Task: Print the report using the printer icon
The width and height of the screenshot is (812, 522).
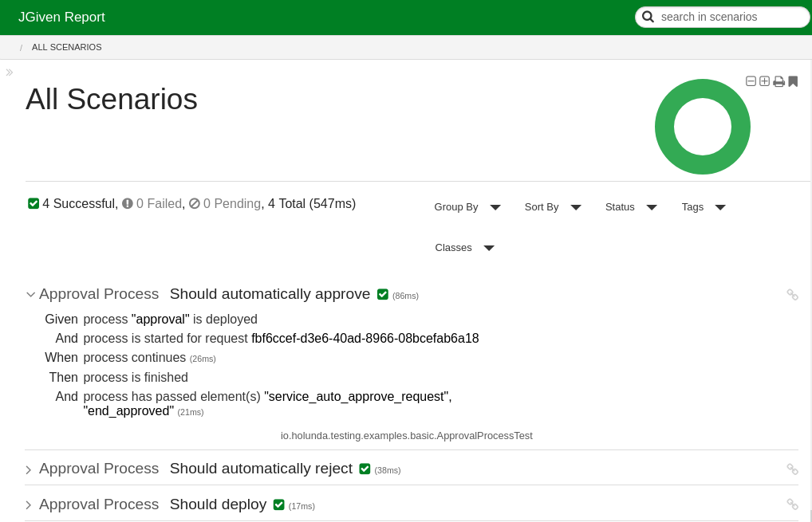Action: tap(778, 80)
